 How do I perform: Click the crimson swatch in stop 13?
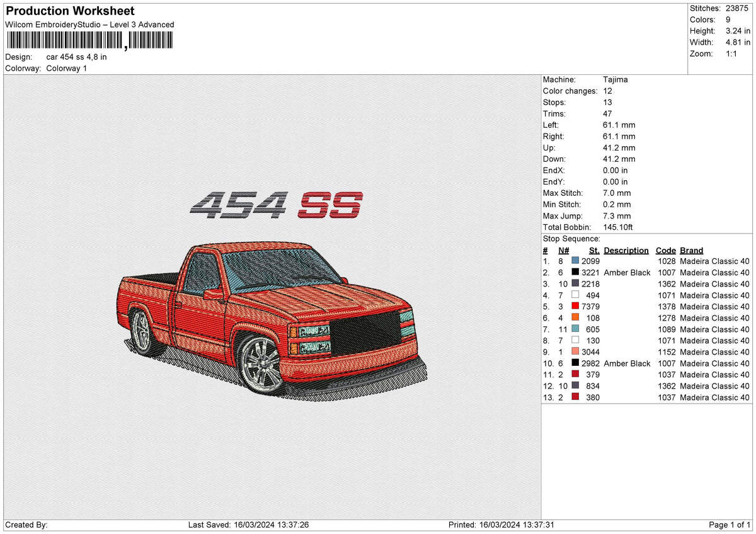click(575, 397)
